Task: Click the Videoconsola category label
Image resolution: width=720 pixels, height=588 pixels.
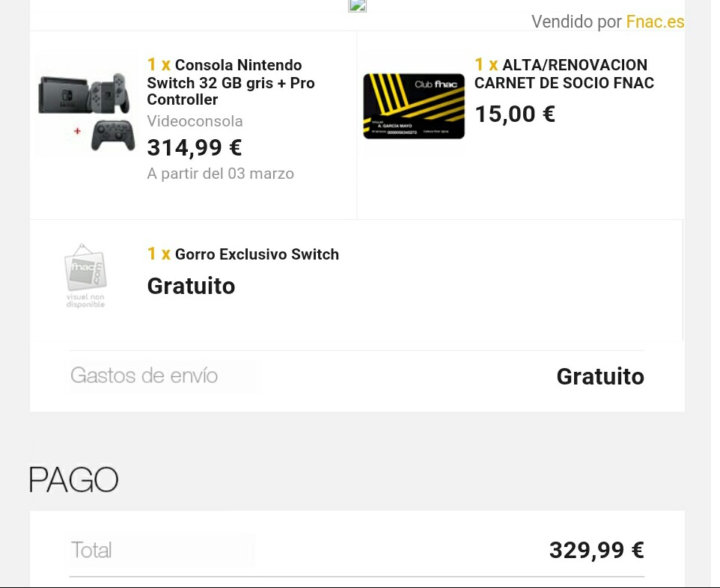Action: pos(195,121)
